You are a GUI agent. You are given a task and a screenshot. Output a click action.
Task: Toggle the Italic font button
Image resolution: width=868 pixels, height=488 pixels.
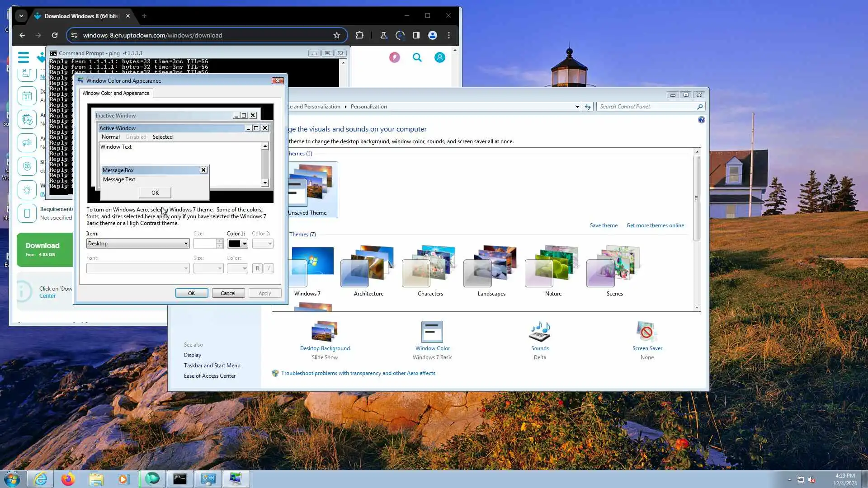pos(269,268)
